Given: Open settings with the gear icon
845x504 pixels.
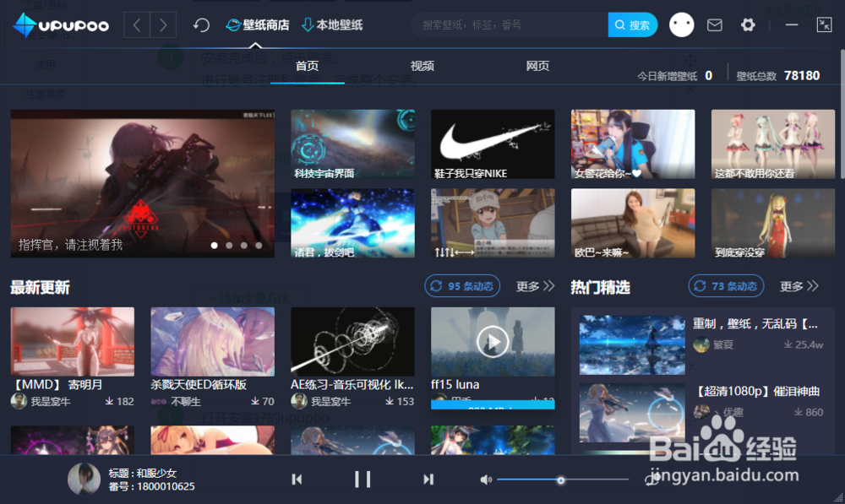Looking at the screenshot, I should pos(748,24).
